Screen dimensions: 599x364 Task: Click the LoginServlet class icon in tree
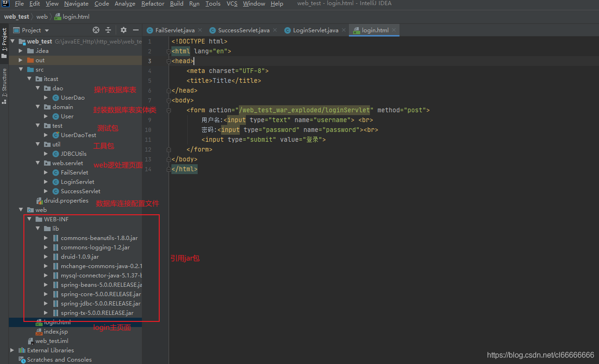tap(56, 182)
